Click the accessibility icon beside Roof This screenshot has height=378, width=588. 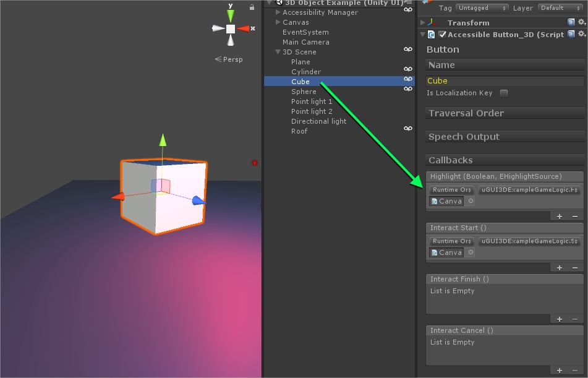point(408,129)
